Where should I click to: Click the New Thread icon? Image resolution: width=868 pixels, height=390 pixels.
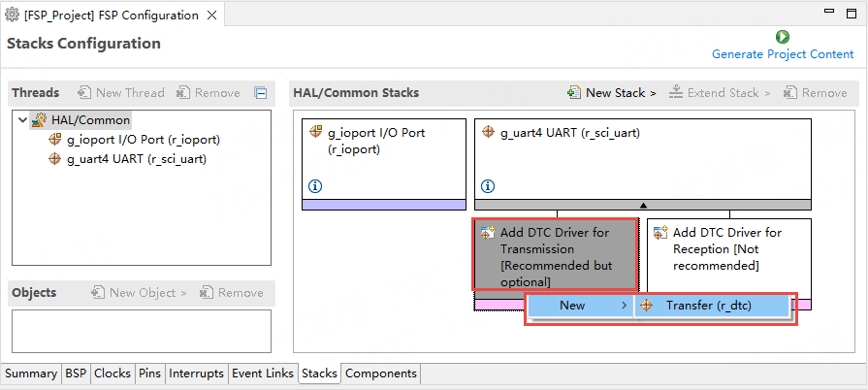84,93
